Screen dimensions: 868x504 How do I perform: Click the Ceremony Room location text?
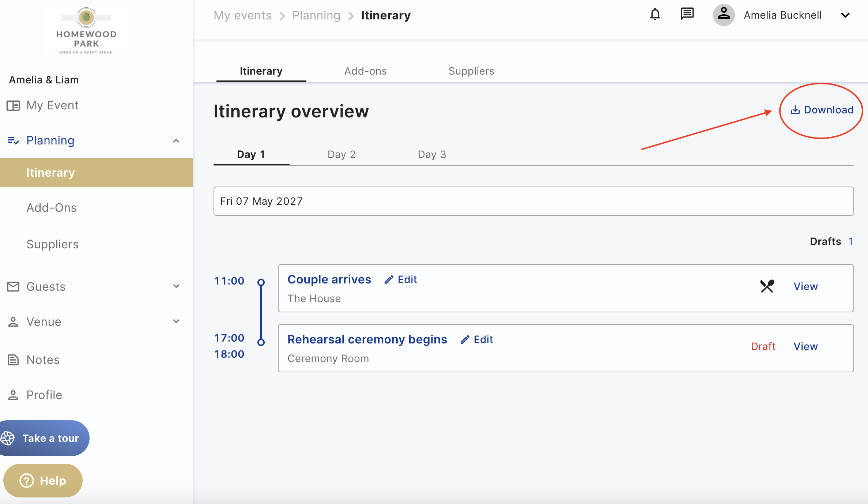(x=328, y=358)
